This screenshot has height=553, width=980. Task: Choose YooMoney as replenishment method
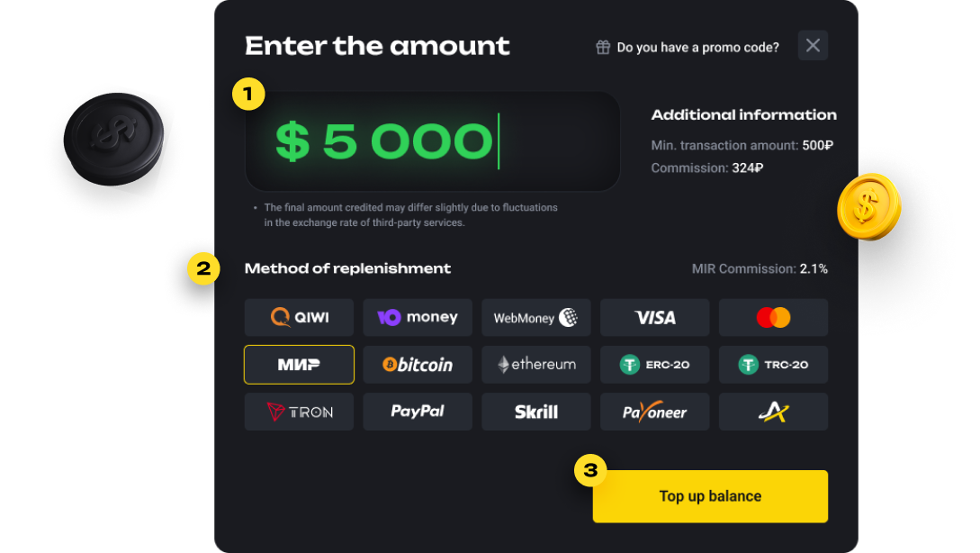coord(418,317)
